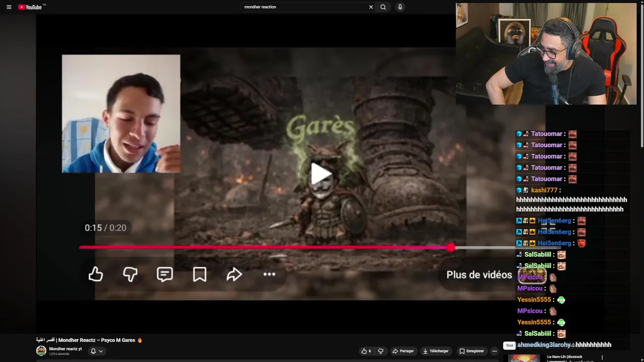Click the red progress bar scrubber handle
Screen dimensions: 644x362
pyautogui.click(x=451, y=247)
